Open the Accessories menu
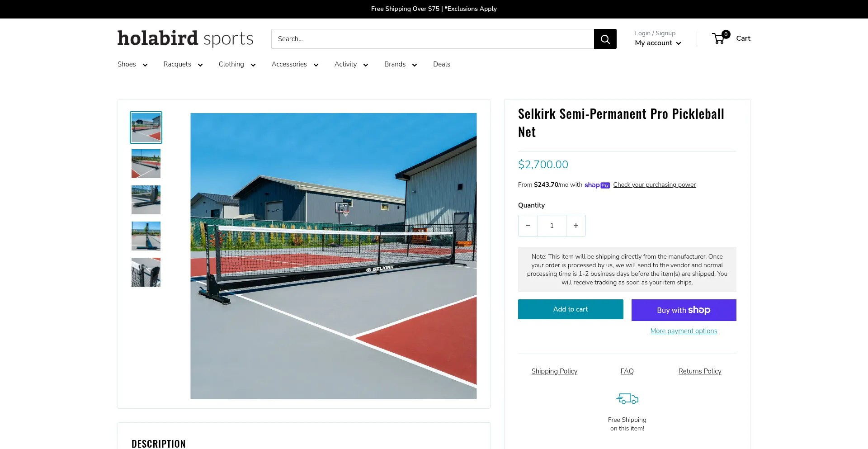Screen dimensions: 868x449 pos(295,64)
